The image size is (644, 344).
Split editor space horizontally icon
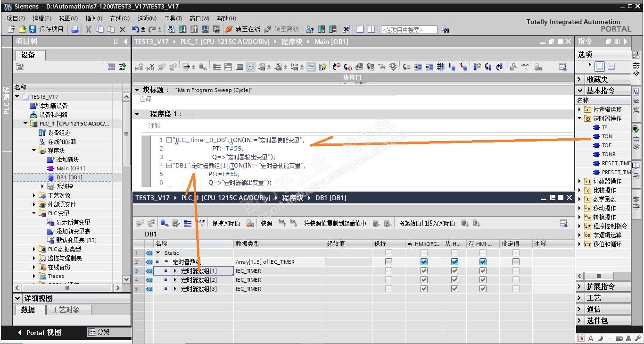tap(360, 29)
